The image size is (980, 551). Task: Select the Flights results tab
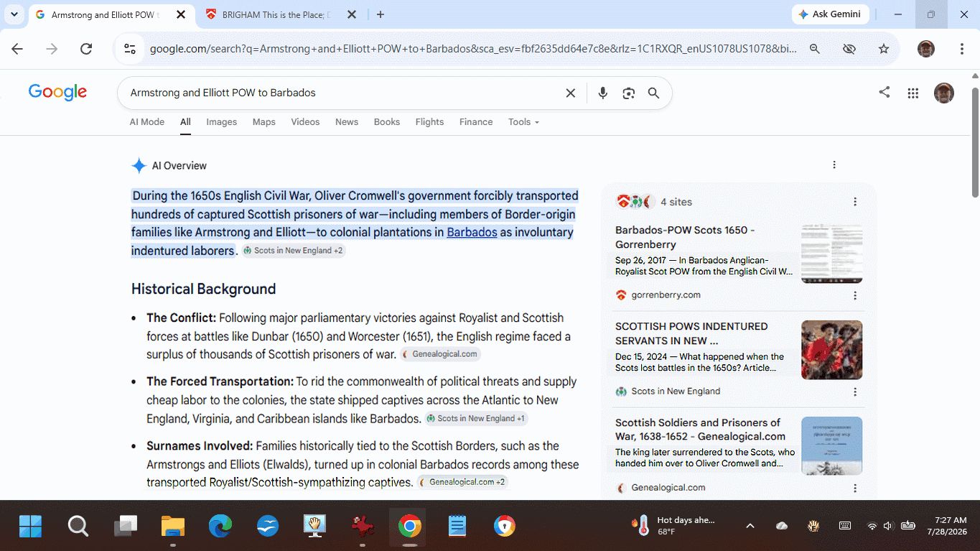click(x=429, y=122)
